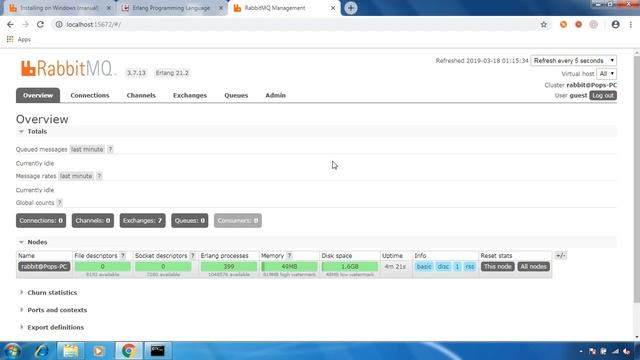Open the Overview tab
The width and height of the screenshot is (640, 360).
[x=38, y=96]
